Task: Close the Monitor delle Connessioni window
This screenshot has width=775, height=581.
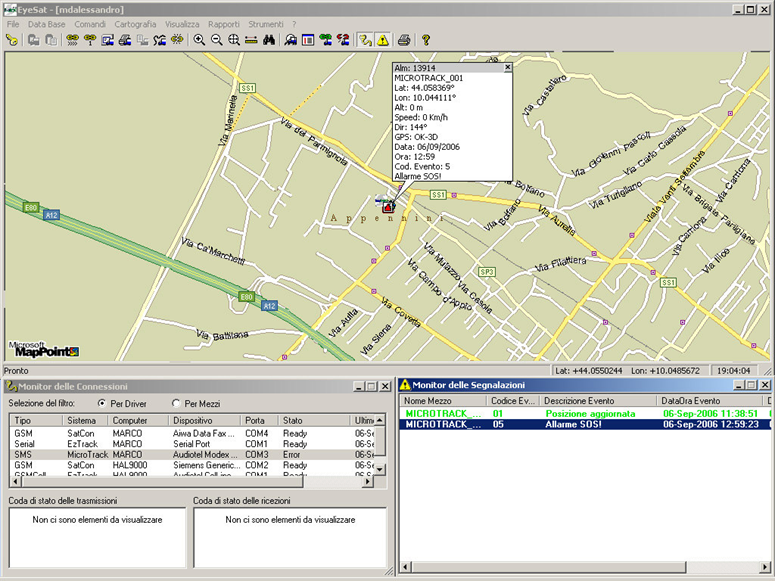Action: [x=385, y=387]
